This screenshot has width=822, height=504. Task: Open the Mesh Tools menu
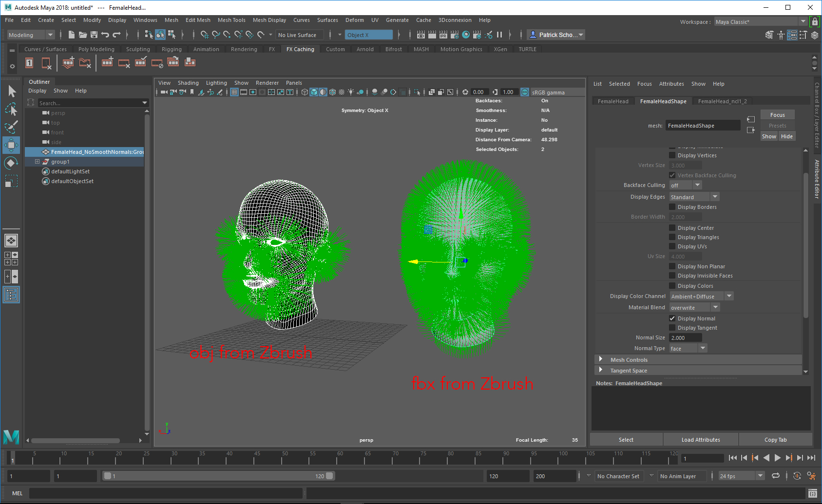click(231, 20)
